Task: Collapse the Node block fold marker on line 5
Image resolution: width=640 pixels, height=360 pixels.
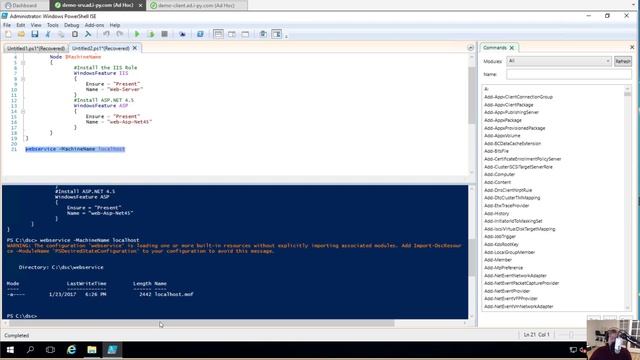Action: tap(23, 63)
